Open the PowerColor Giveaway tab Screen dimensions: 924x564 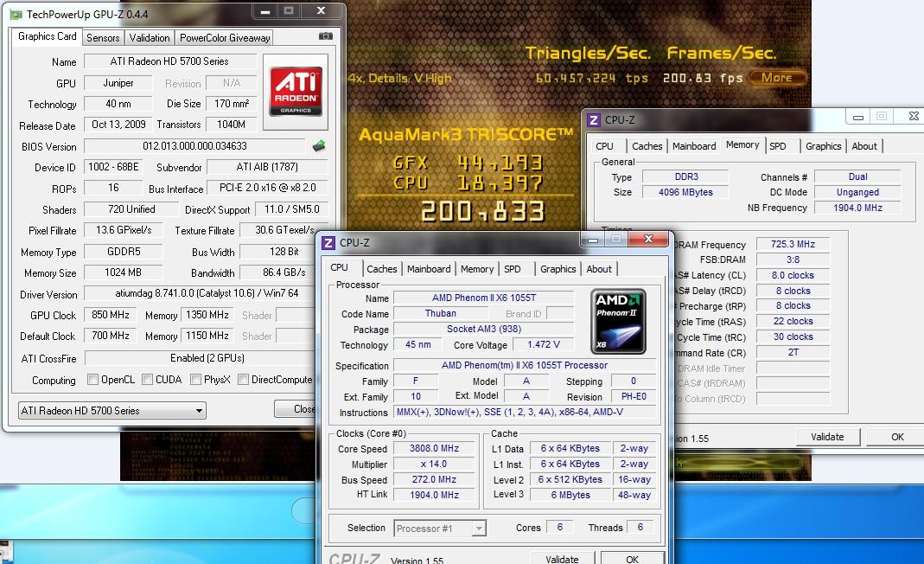click(225, 38)
